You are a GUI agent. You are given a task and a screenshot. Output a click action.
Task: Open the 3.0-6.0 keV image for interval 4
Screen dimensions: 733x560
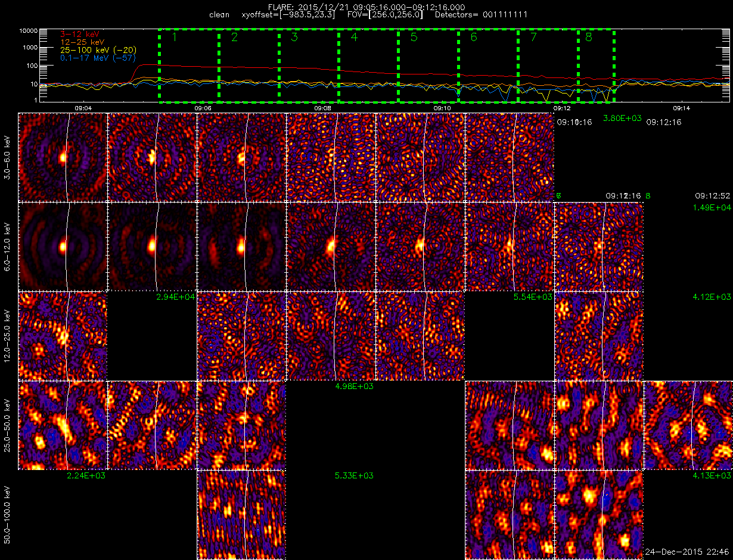pos(331,157)
